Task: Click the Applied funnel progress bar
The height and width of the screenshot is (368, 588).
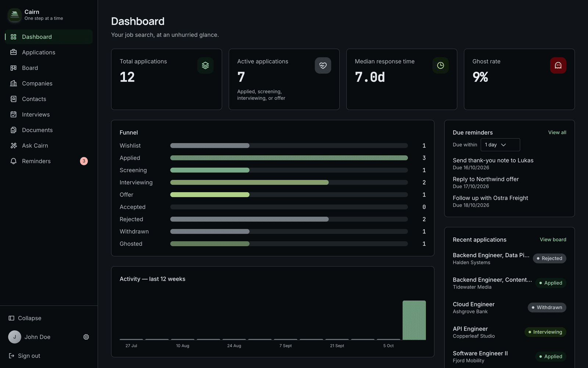Action: click(289, 158)
